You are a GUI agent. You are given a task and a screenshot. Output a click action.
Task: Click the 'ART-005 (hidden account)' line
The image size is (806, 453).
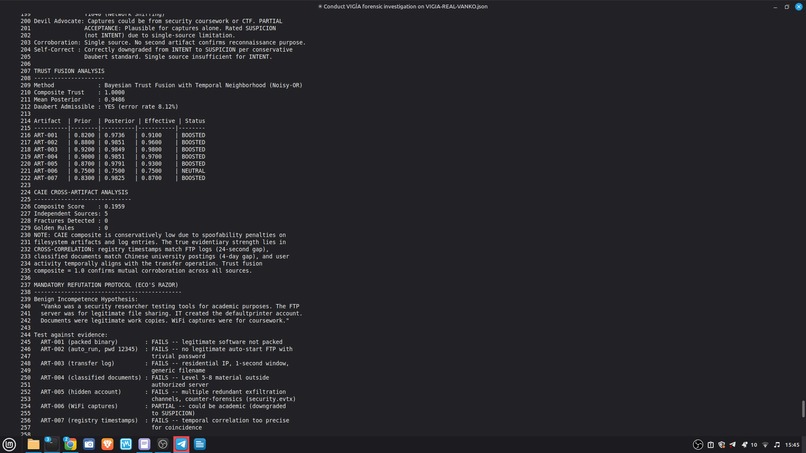tap(163, 392)
